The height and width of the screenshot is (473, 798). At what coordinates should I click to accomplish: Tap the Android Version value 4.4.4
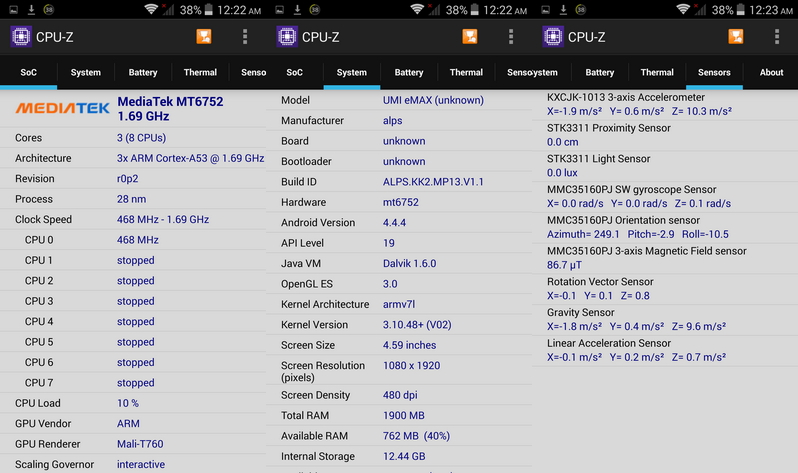394,222
